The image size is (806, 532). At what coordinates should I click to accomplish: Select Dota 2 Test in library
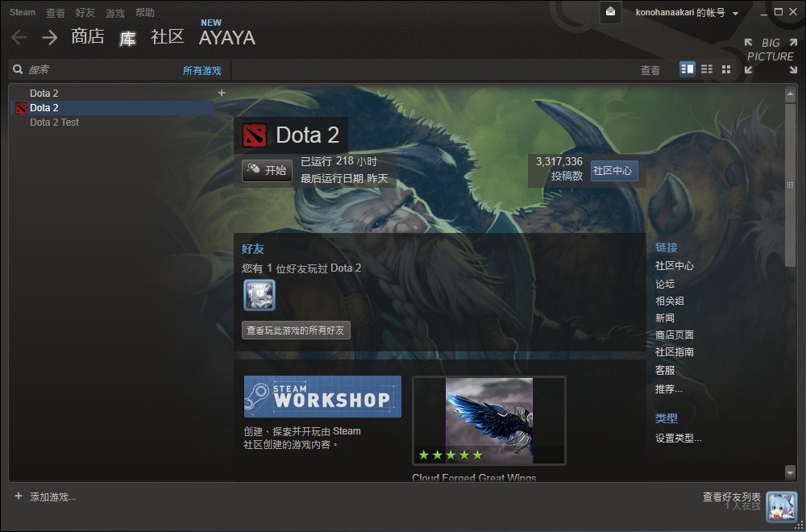54,123
